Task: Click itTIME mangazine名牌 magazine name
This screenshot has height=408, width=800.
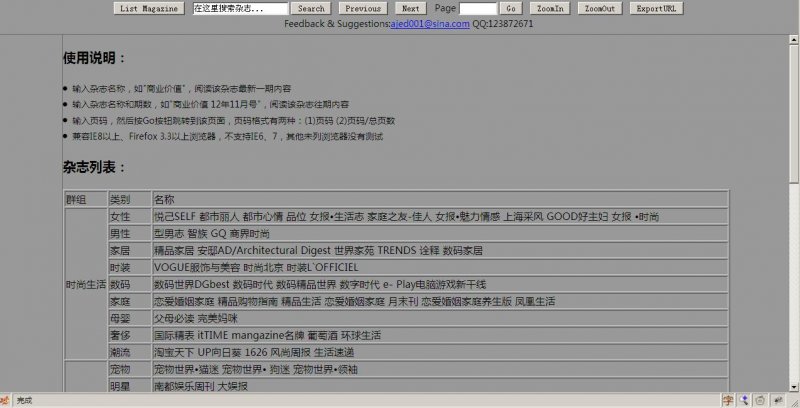Action: [251, 335]
